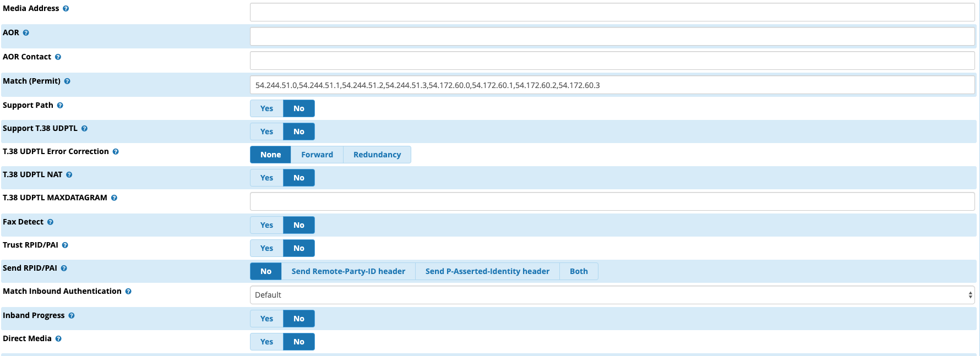Set Trust RPID/PAI to No
Viewport: 980px width, 356px height.
[x=299, y=248]
